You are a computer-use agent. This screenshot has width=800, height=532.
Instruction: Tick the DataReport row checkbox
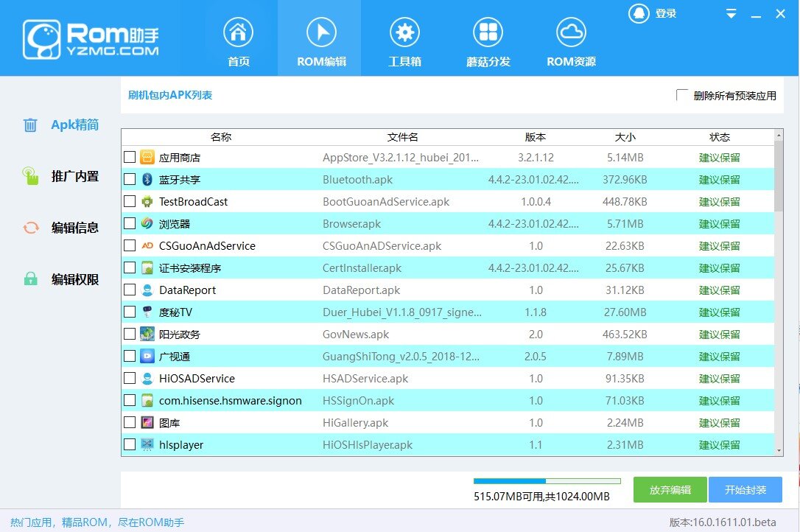[130, 290]
